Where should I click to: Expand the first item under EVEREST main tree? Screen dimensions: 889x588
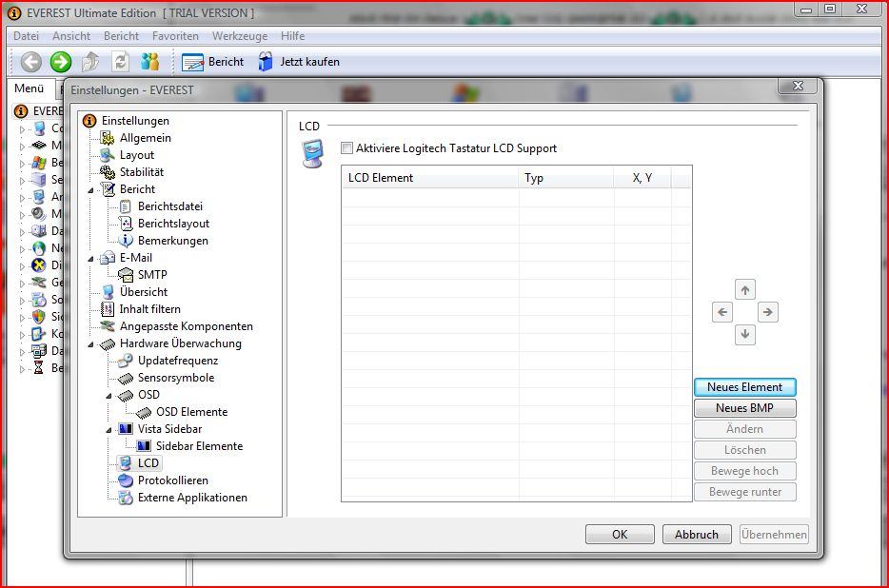tap(22, 129)
